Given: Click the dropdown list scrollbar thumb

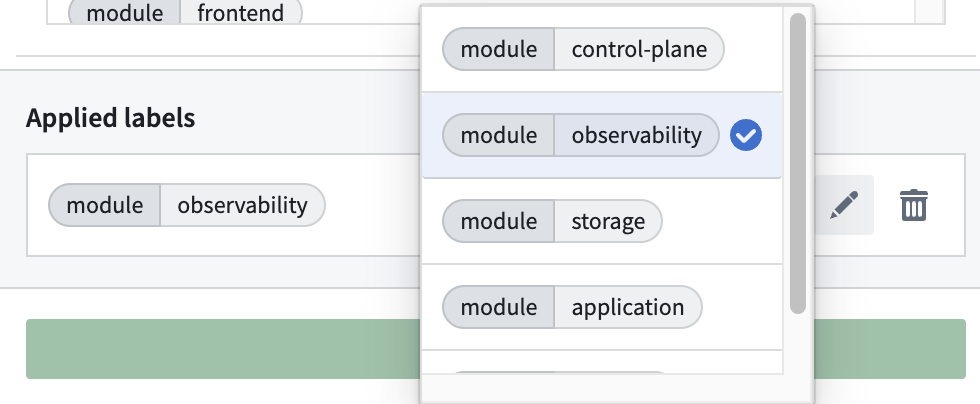Looking at the screenshot, I should point(798,163).
